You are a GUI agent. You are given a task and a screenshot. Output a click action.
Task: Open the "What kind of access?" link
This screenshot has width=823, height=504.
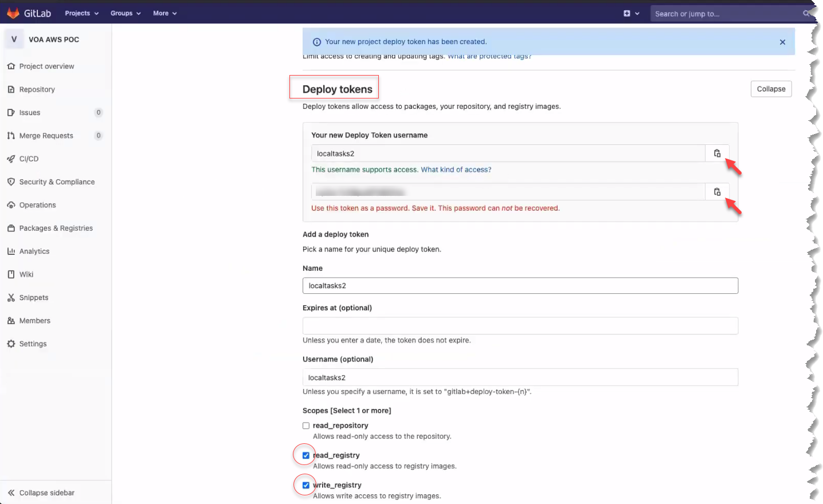456,170
